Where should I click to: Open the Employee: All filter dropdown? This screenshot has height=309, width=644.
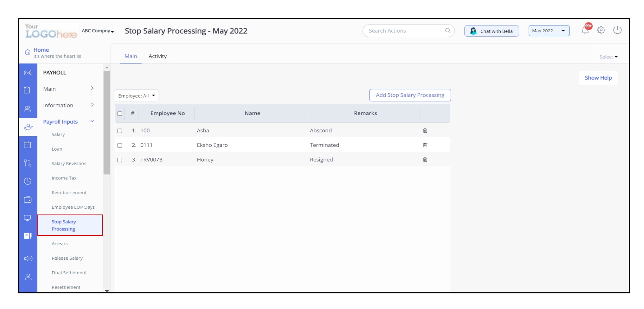137,96
